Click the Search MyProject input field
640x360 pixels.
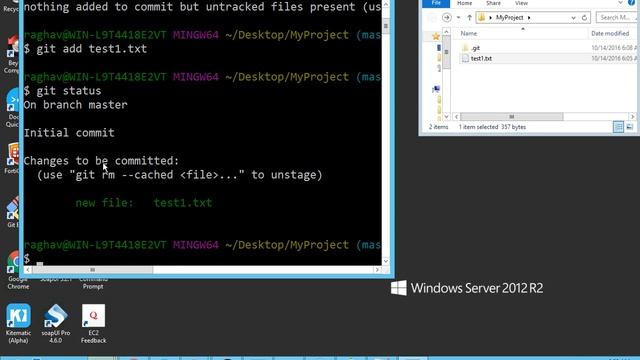(x=618, y=18)
